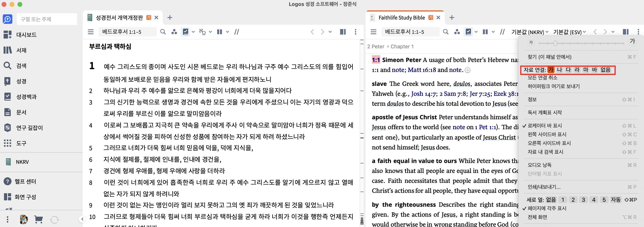
Task: Switch to the Faithlife Study Bible tab
Action: pyautogui.click(x=402, y=17)
